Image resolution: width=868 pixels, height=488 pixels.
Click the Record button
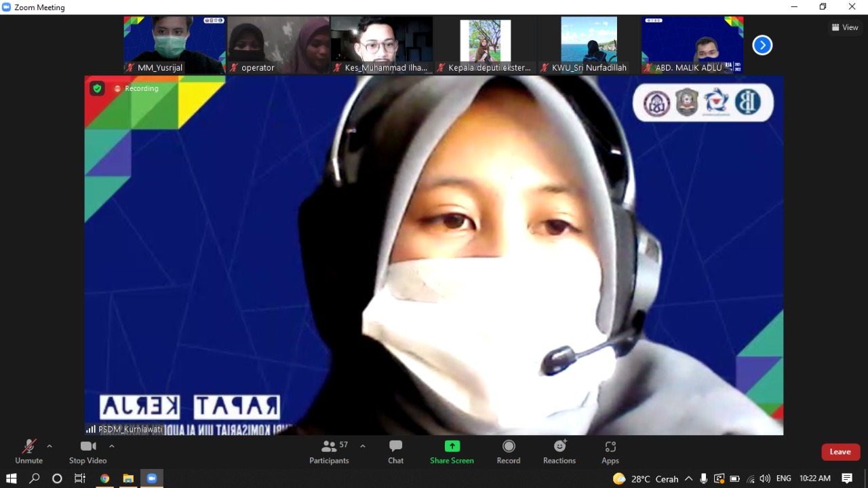pyautogui.click(x=509, y=451)
